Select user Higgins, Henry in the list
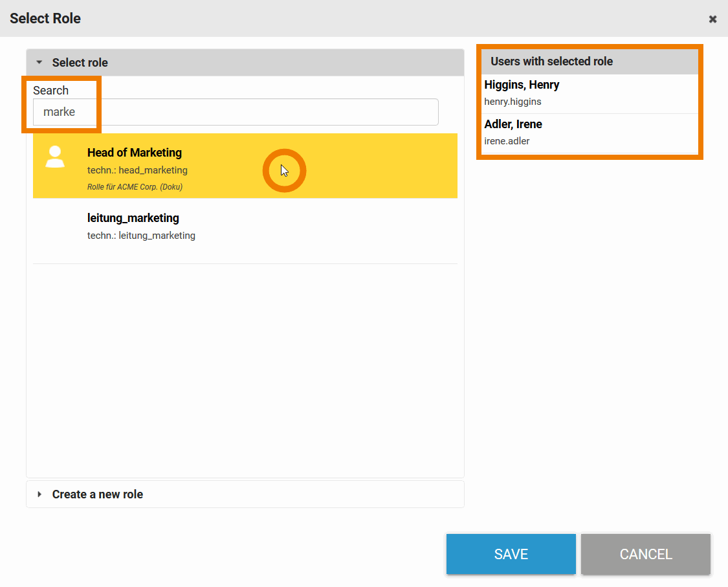Image resolution: width=728 pixels, height=587 pixels. (x=522, y=85)
